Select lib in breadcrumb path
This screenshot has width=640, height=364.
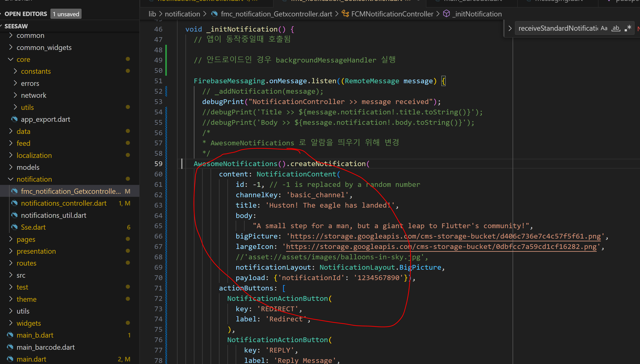[152, 14]
